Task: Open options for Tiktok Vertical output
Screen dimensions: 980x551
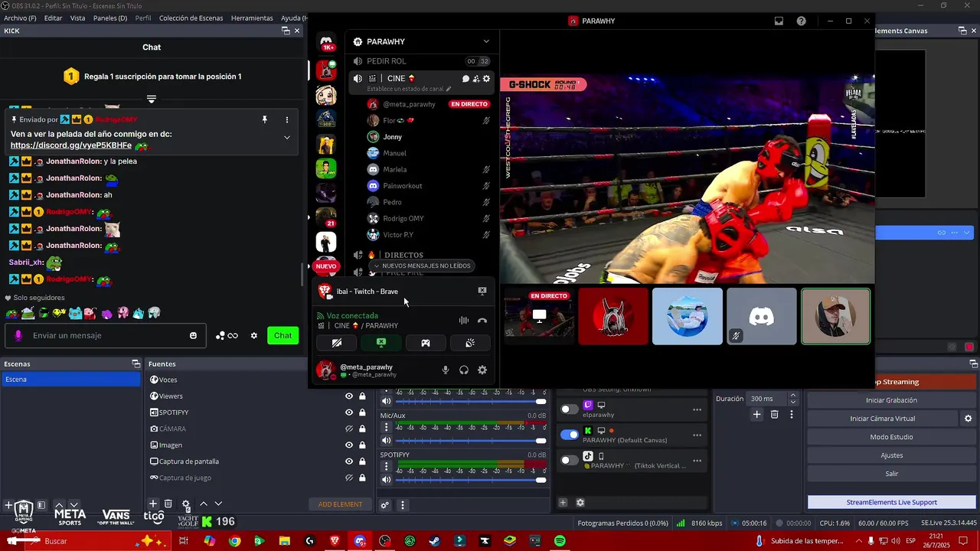Action: click(697, 461)
